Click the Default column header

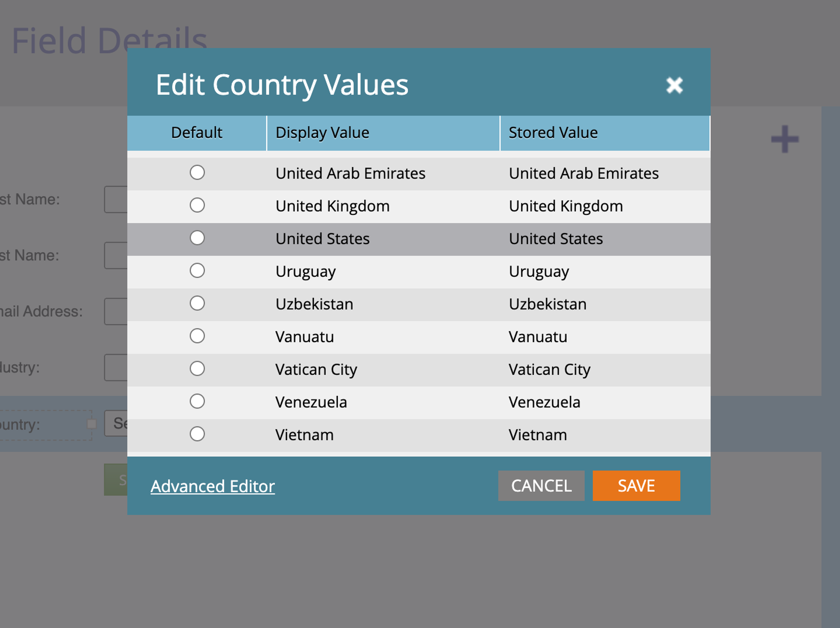pos(197,133)
